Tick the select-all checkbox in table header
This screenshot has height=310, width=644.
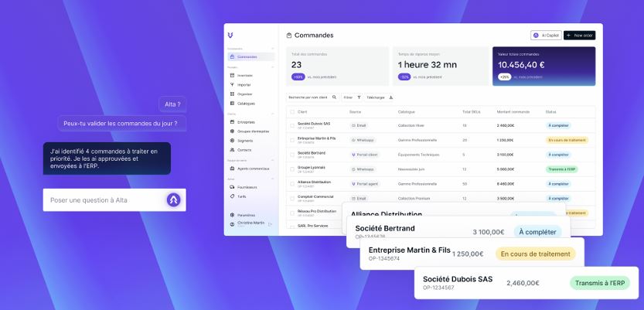click(292, 111)
